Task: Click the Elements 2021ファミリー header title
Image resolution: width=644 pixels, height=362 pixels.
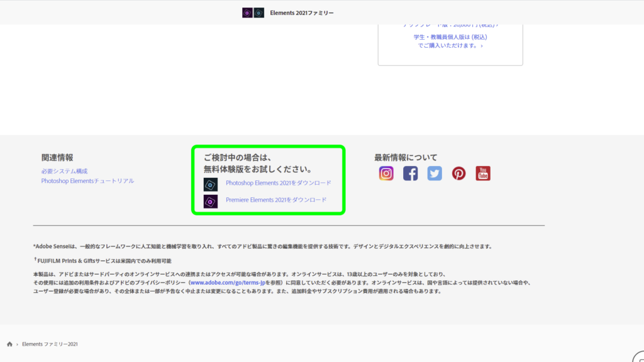Action: point(302,13)
